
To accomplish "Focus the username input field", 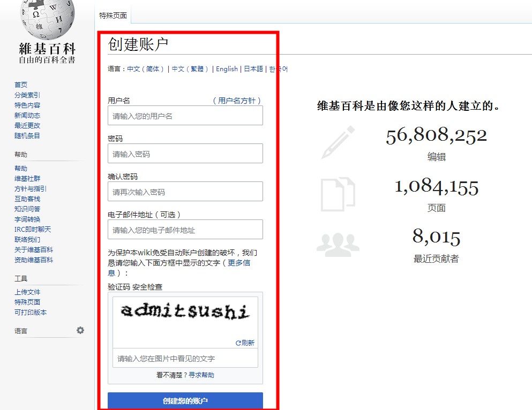I will tap(185, 116).
